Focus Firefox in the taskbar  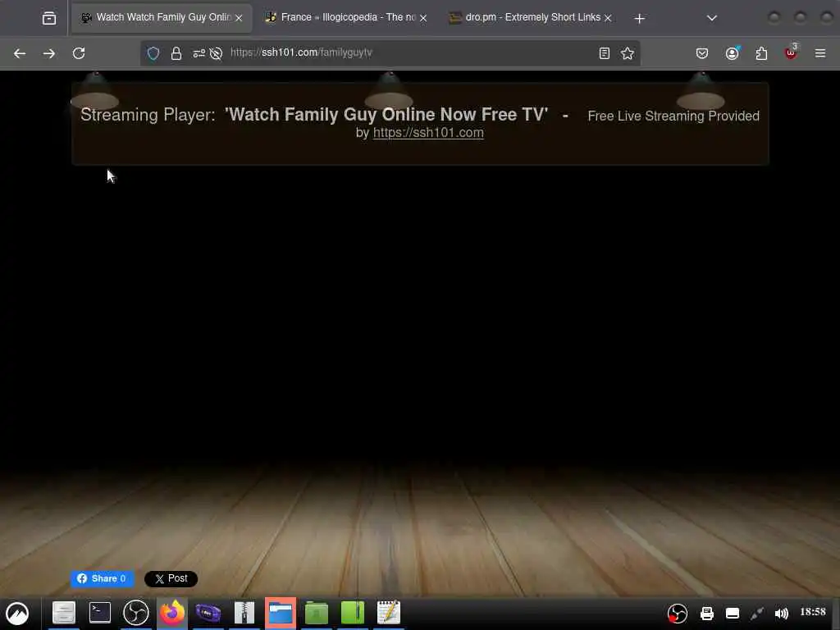click(x=172, y=613)
